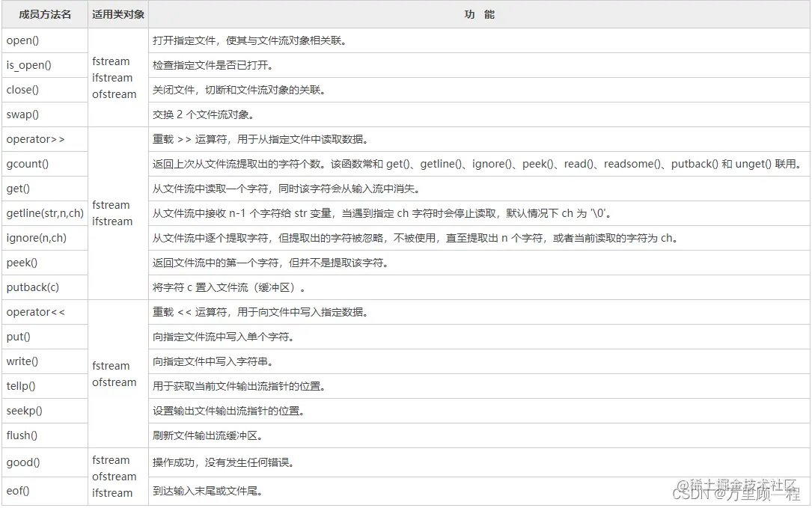Click the open() method cell
812x508 pixels.
[45, 40]
